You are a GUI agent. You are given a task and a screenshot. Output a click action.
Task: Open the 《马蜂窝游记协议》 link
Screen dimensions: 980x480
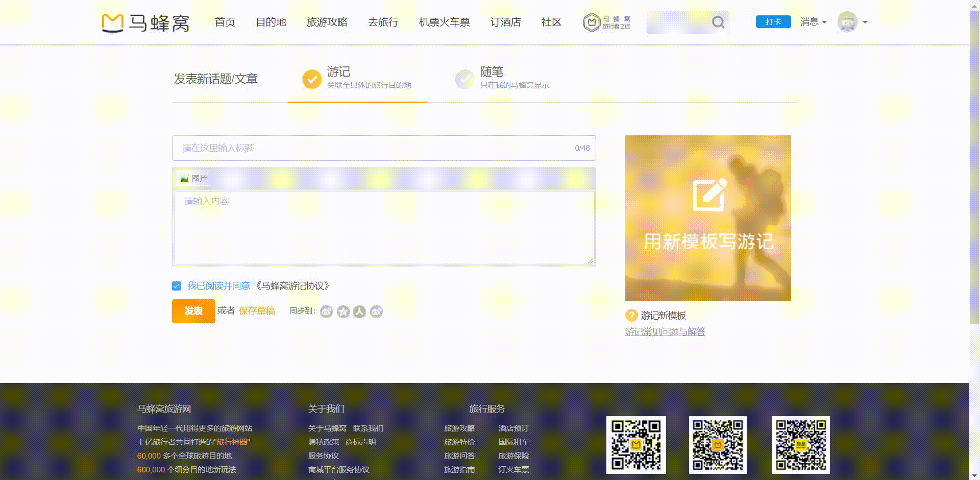tap(292, 286)
